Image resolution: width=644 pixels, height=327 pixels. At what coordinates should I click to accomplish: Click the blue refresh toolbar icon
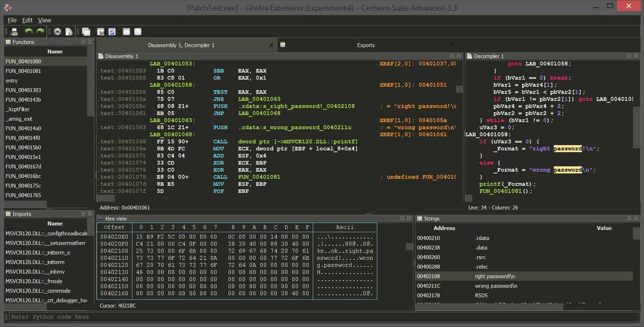click(112, 32)
